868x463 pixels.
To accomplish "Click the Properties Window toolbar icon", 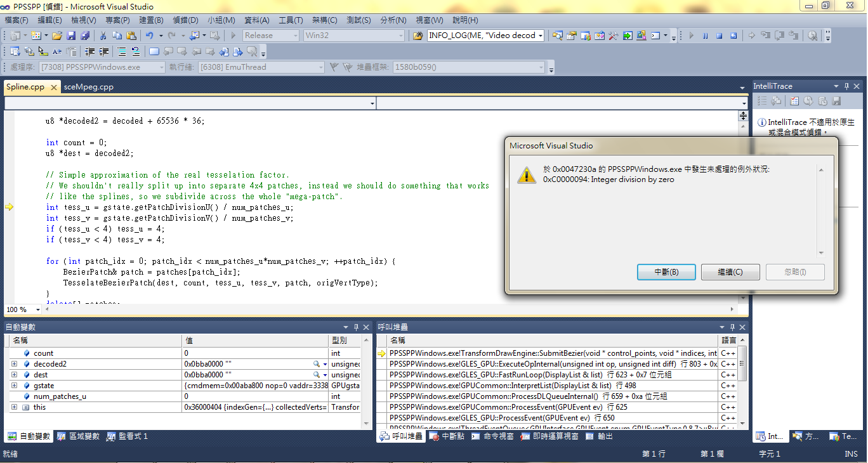I will click(571, 36).
